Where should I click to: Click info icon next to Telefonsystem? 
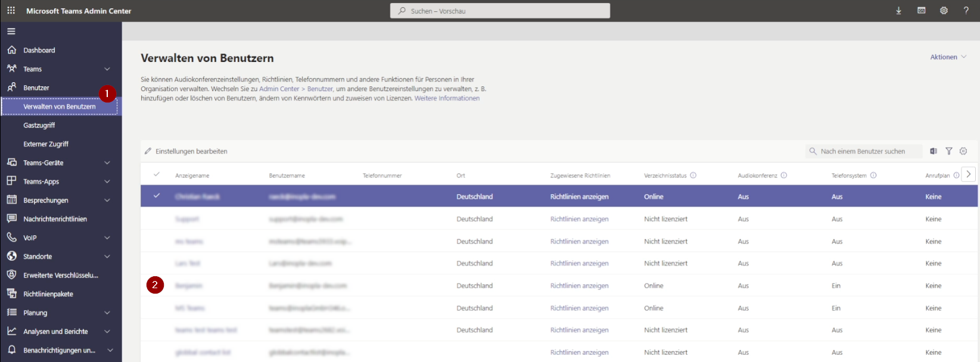(873, 175)
